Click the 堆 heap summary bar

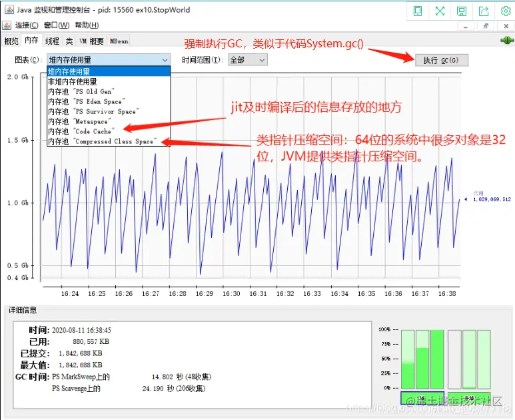pyautogui.click(x=422, y=398)
